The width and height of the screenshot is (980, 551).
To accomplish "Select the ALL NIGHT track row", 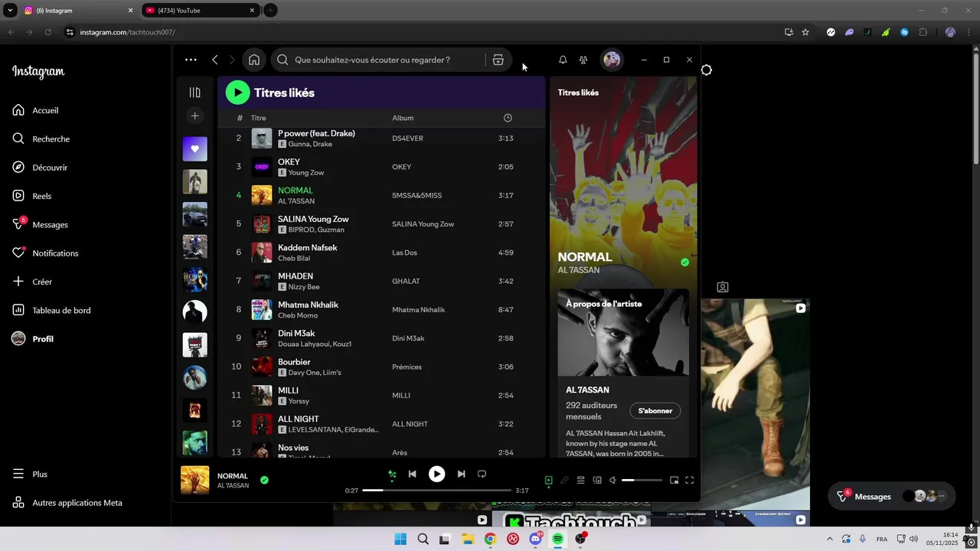I will click(x=381, y=424).
